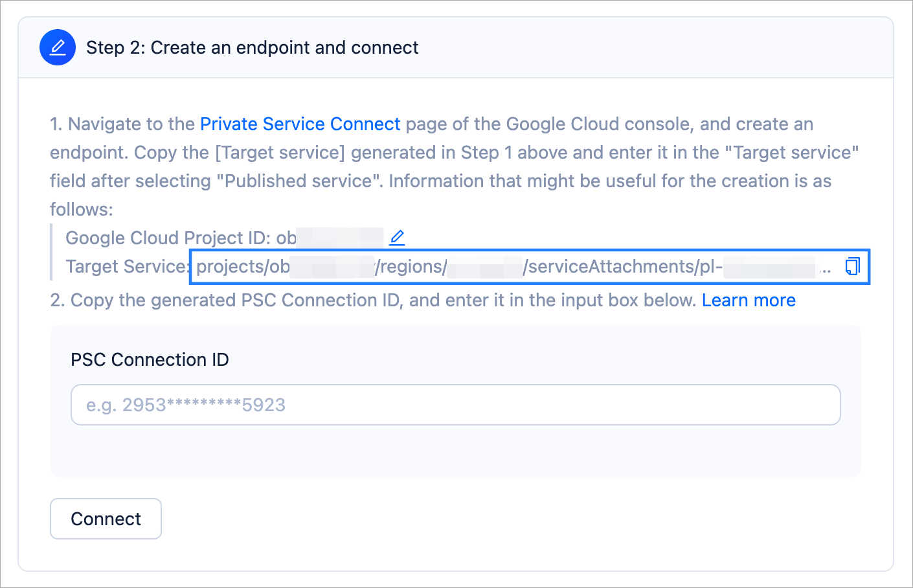Screen dimensions: 913x588
Task: Click the "/serviceAttachments/pl-" path segment
Action: click(x=623, y=266)
